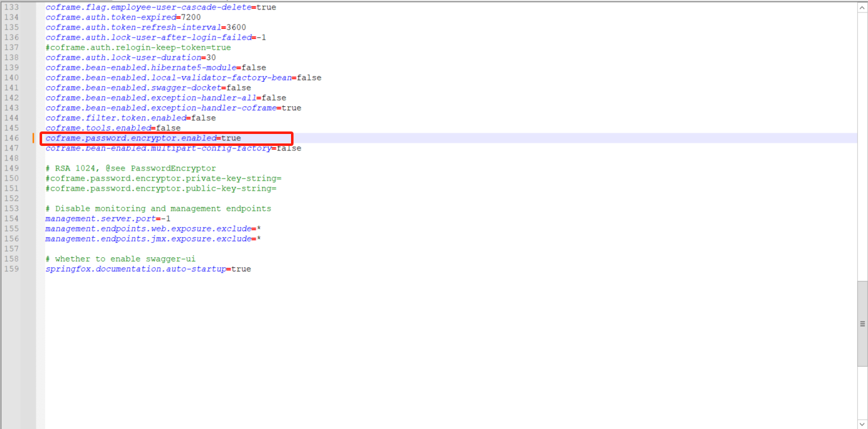Click the management.endpoints.jmx.exposure.exclude line
This screenshot has width=868, height=429.
pyautogui.click(x=148, y=238)
